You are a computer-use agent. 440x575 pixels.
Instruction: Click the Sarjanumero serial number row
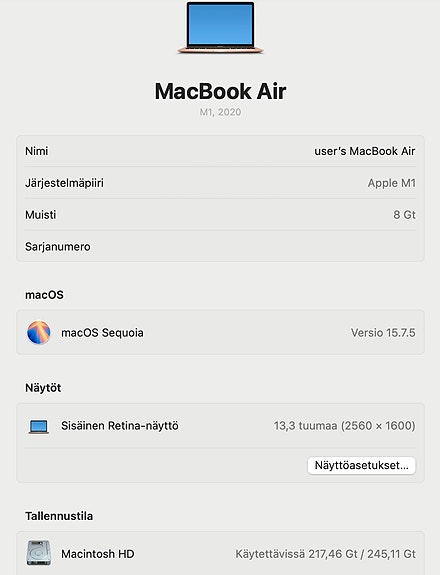tap(220, 246)
